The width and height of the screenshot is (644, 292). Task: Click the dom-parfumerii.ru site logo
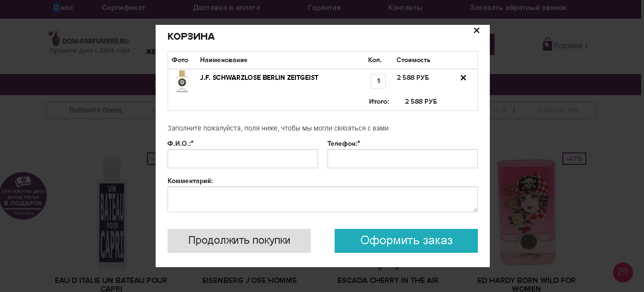89,42
